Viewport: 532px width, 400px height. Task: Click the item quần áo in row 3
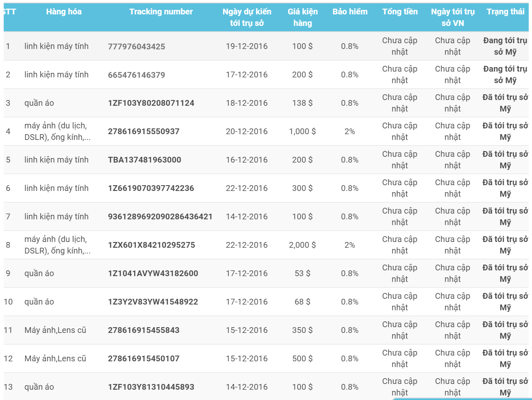(39, 103)
